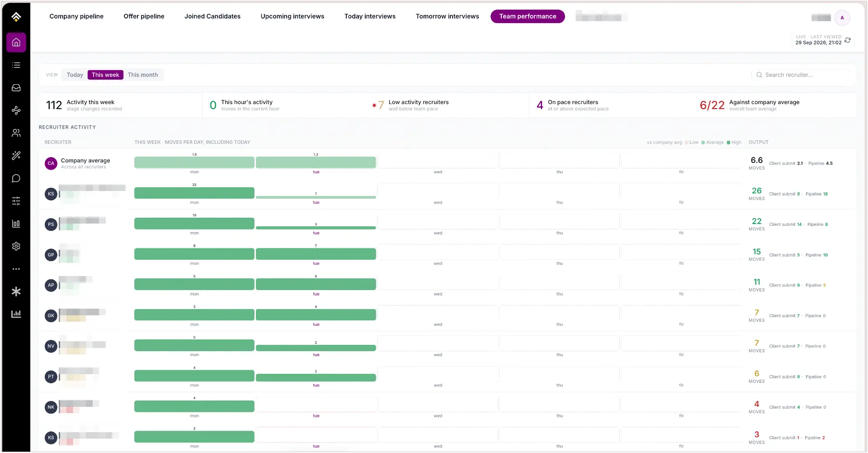
Task: Click the GP recruiter avatar
Action: click(51, 255)
